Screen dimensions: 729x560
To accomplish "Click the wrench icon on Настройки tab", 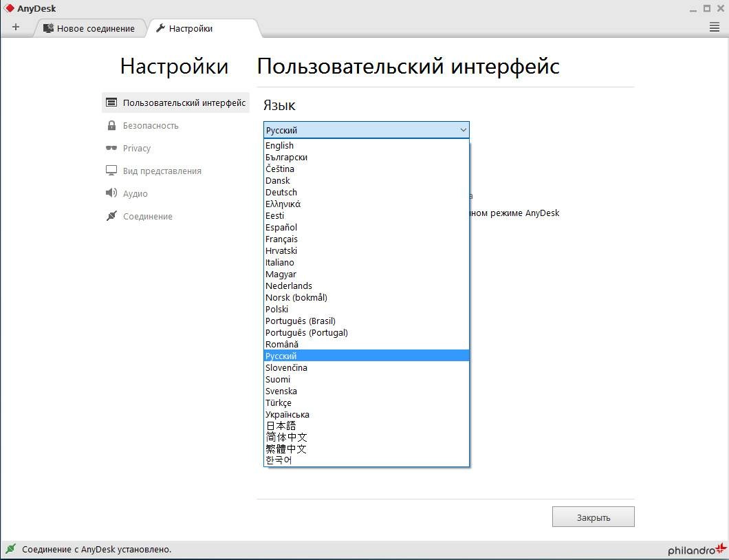I will 160,28.
